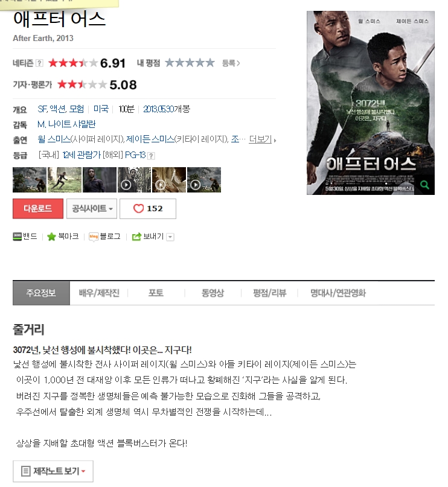This screenshot has width=448, height=487.
Task: Click the green 보내기 send icon
Action: pyautogui.click(x=136, y=237)
